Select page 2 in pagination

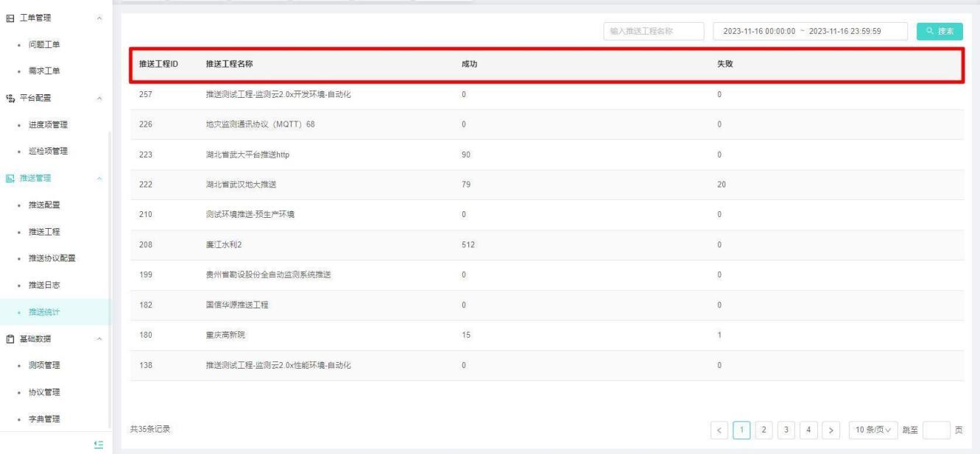(x=764, y=429)
